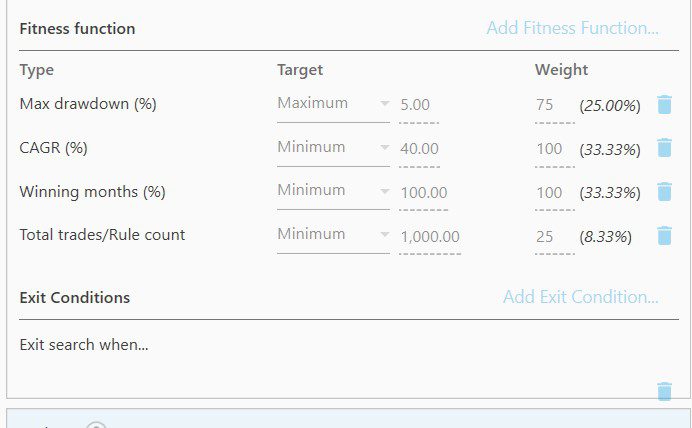Delete the CAGR fitness function row
This screenshot has height=428, width=692.
664,148
